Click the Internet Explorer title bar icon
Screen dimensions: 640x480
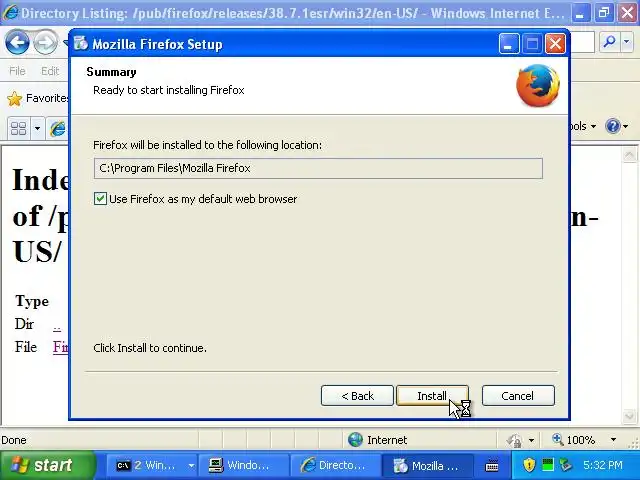pyautogui.click(x=10, y=13)
